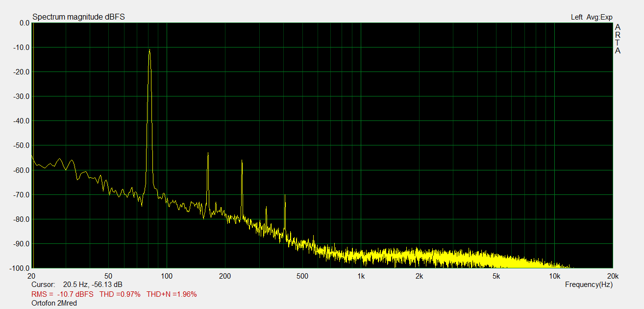Image resolution: width=644 pixels, height=309 pixels.
Task: Click the fundamental peak near 80 Hz
Action: tap(149, 50)
